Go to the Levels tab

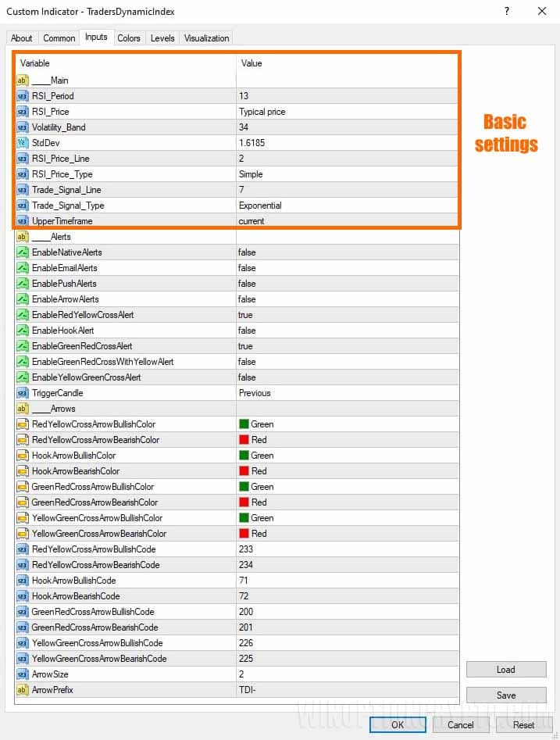pos(162,38)
